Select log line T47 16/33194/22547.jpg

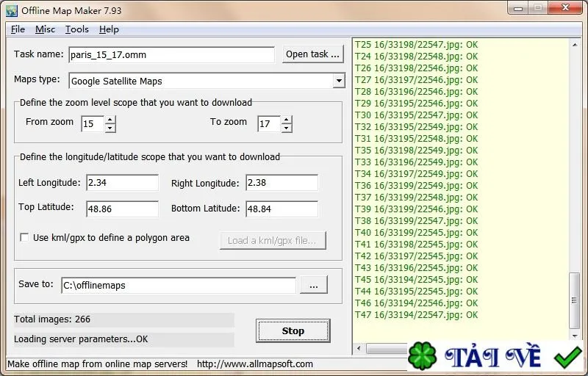416,314
